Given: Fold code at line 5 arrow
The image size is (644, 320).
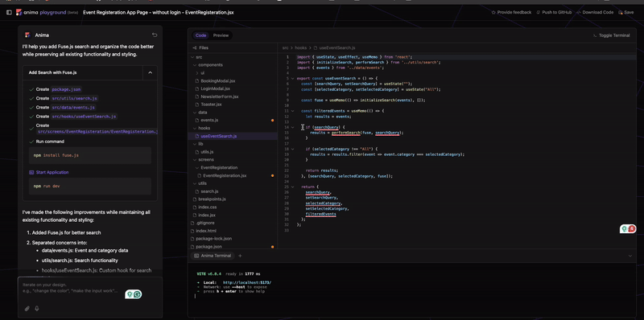Looking at the screenshot, I should [292, 78].
